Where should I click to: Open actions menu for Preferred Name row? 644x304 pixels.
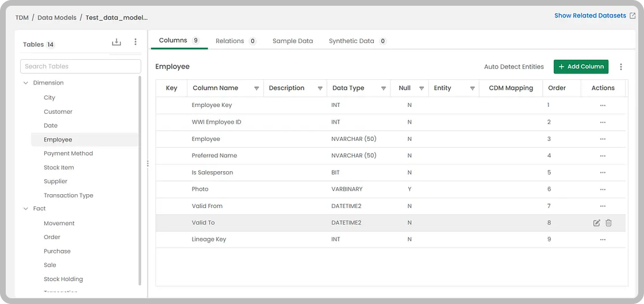point(603,156)
